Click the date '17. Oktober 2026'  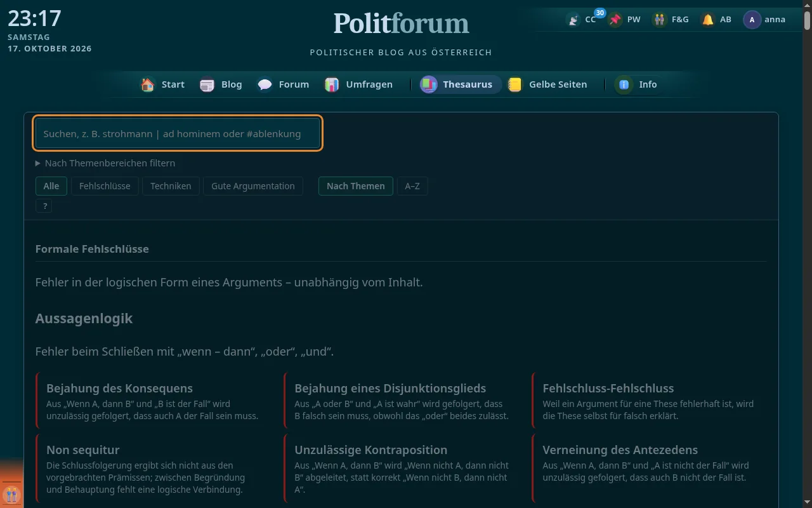(x=49, y=49)
